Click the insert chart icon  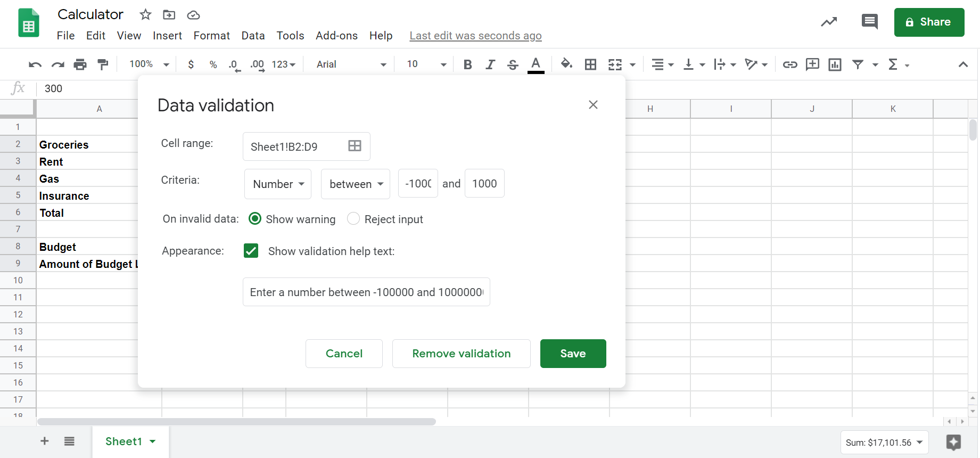[x=835, y=64]
